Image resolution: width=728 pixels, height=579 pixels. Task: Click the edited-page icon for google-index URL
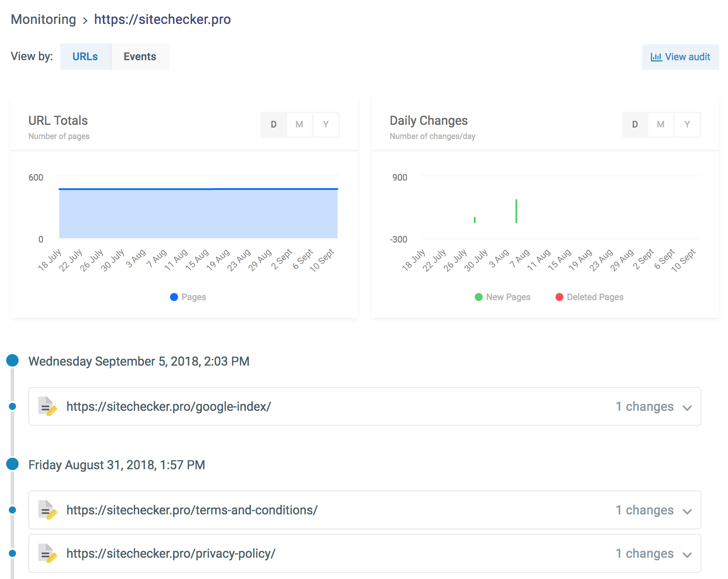coord(47,406)
